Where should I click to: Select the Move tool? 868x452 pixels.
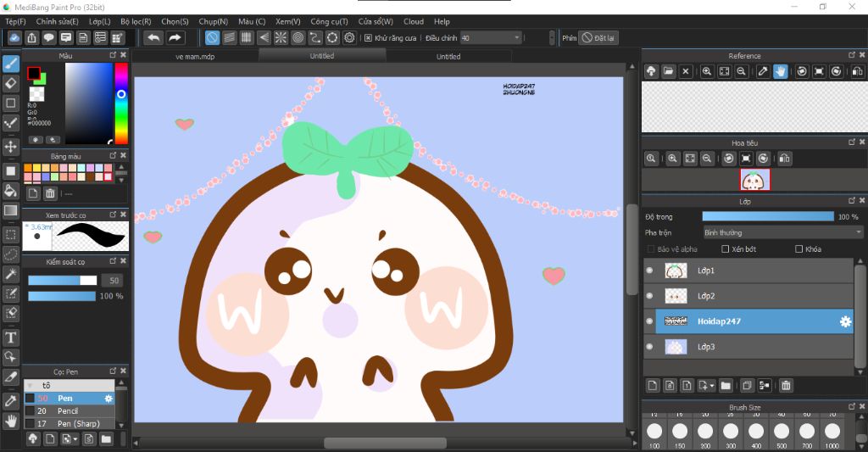click(x=11, y=147)
